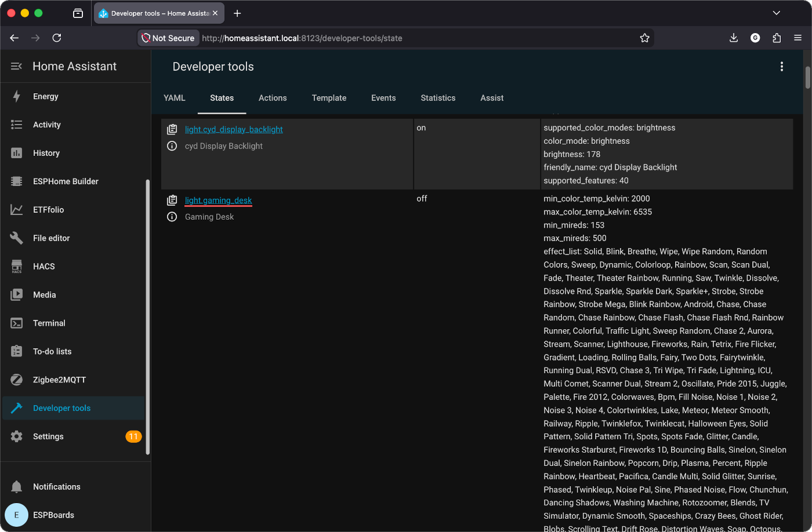Open browser downloads

click(734, 38)
